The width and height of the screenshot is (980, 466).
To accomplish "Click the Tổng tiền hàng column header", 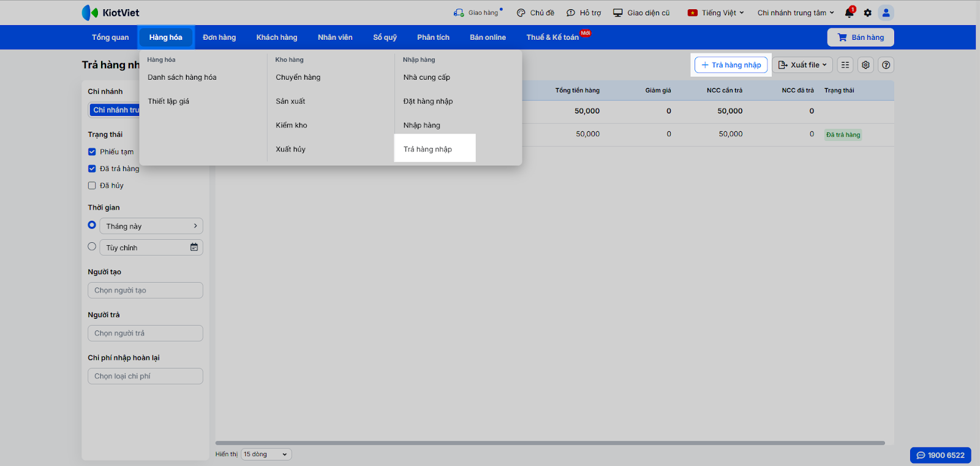I will 578,90.
